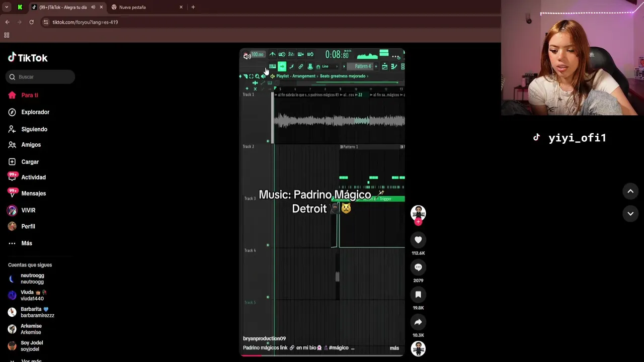This screenshot has width=644, height=362.
Task: Bookmark the video to favorites
Action: point(418,295)
